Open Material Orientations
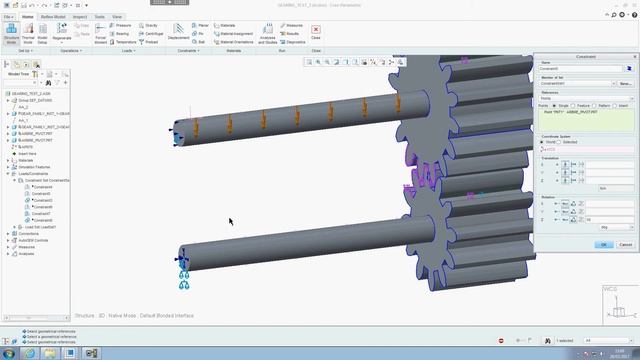640x360 pixels. (234, 42)
